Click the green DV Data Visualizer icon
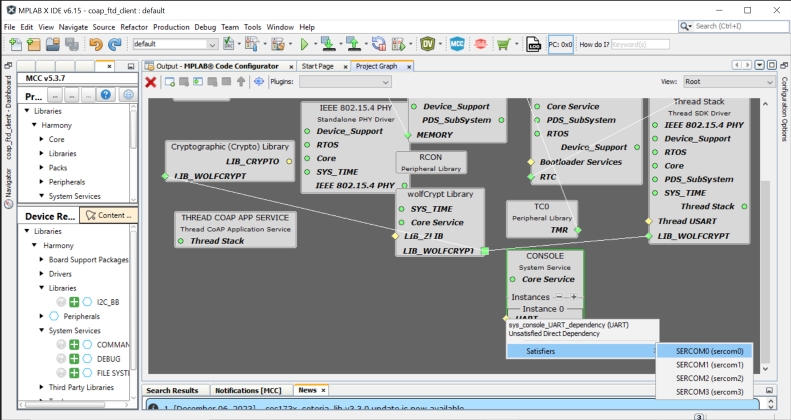The height and width of the screenshot is (420, 791). click(428, 44)
